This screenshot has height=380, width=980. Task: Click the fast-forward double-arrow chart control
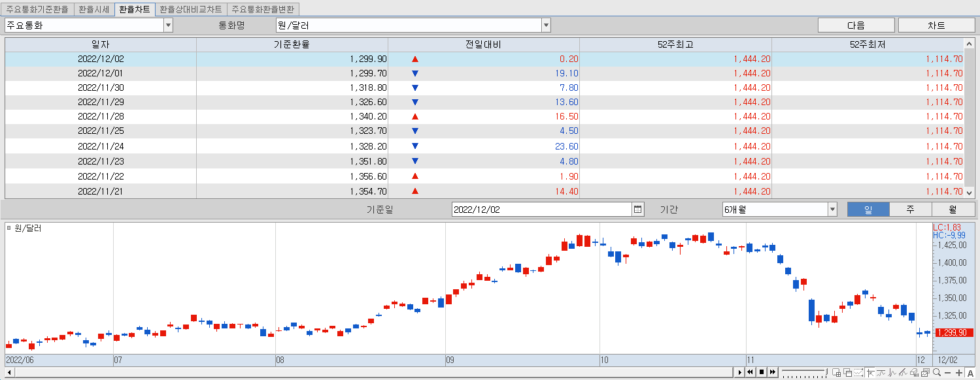point(773,372)
